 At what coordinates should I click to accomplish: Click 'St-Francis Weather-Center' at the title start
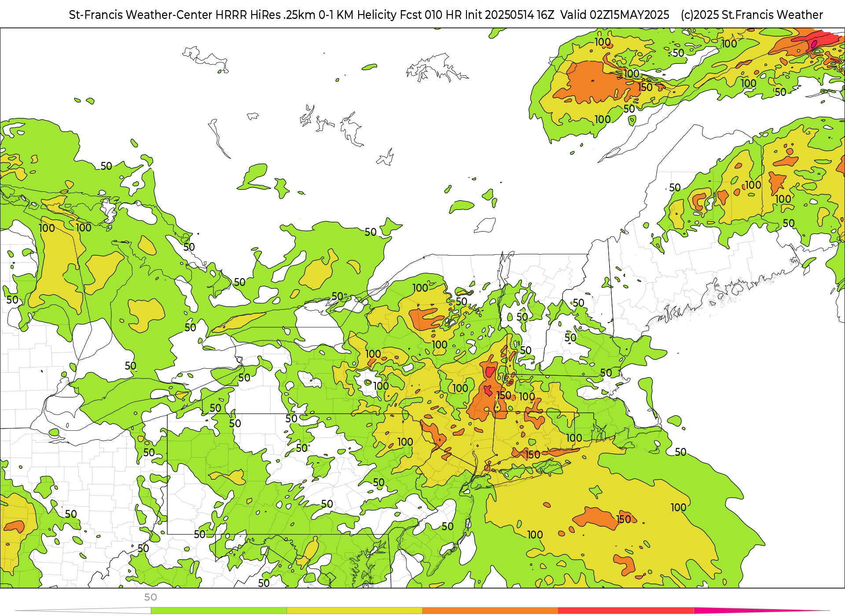click(141, 15)
